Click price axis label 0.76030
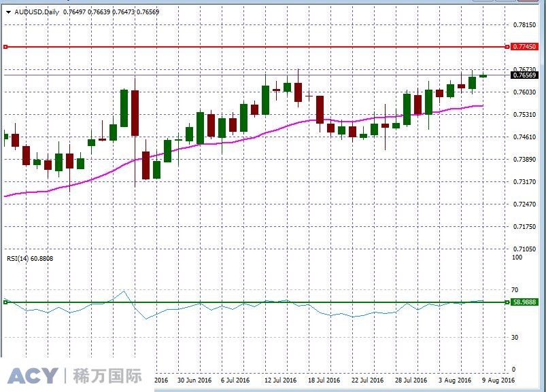 524,92
